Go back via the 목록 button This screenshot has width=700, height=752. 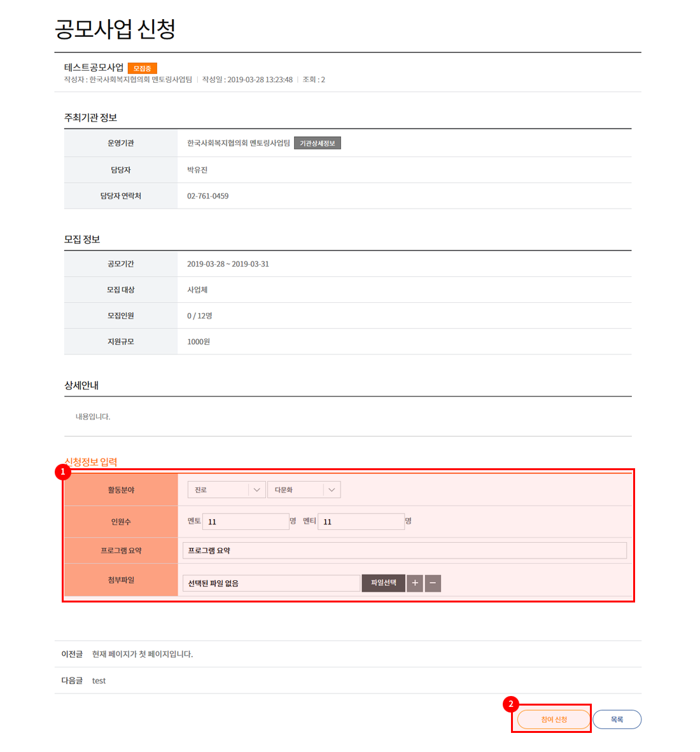click(x=617, y=720)
